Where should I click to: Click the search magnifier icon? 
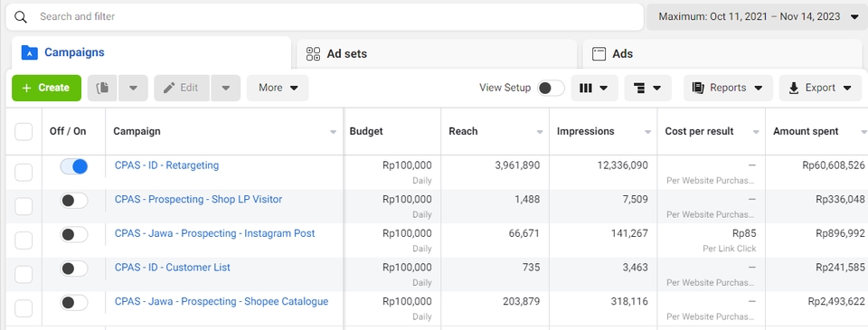coord(21,17)
